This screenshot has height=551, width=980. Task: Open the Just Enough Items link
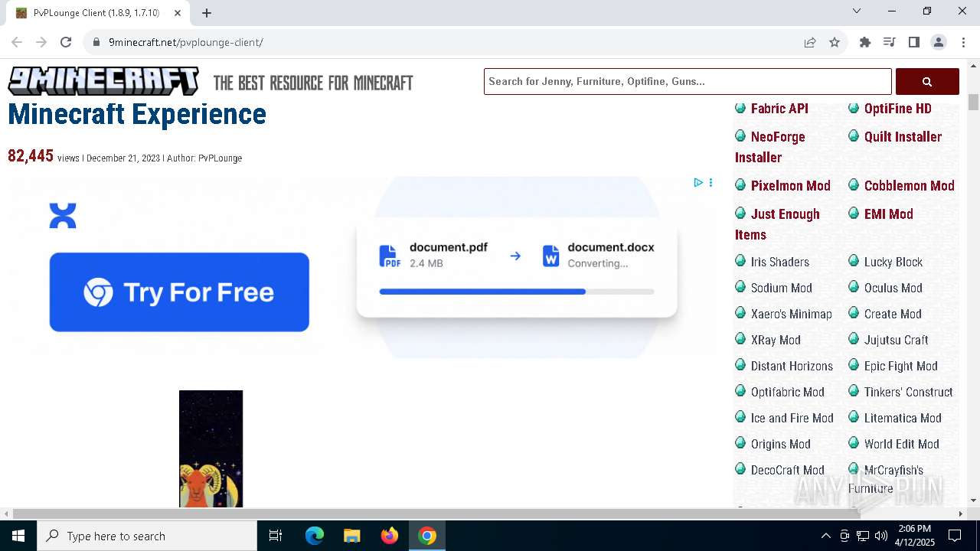click(x=778, y=224)
